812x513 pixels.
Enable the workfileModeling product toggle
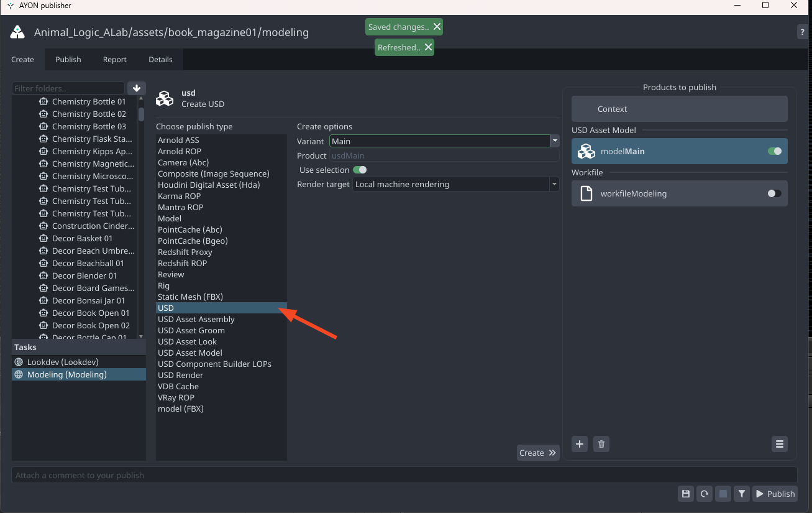coord(775,193)
